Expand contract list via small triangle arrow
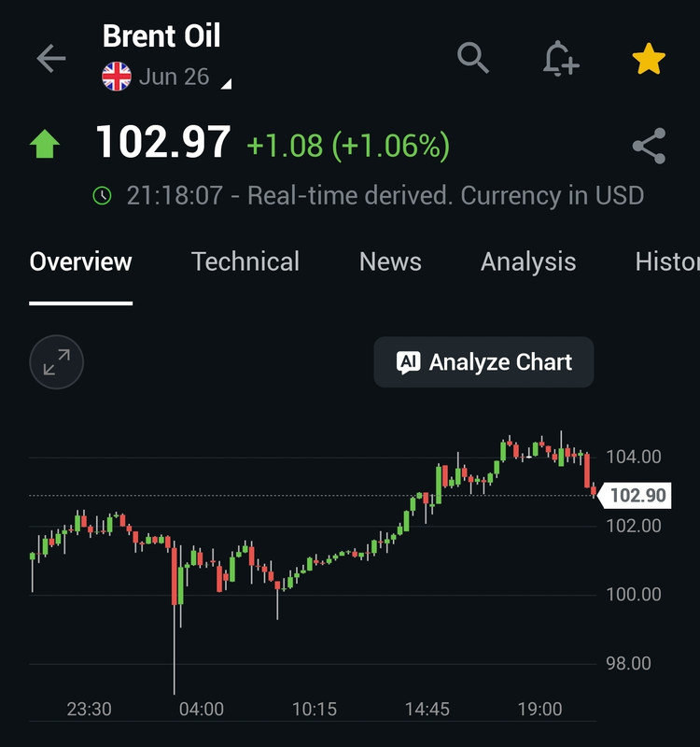 (227, 84)
